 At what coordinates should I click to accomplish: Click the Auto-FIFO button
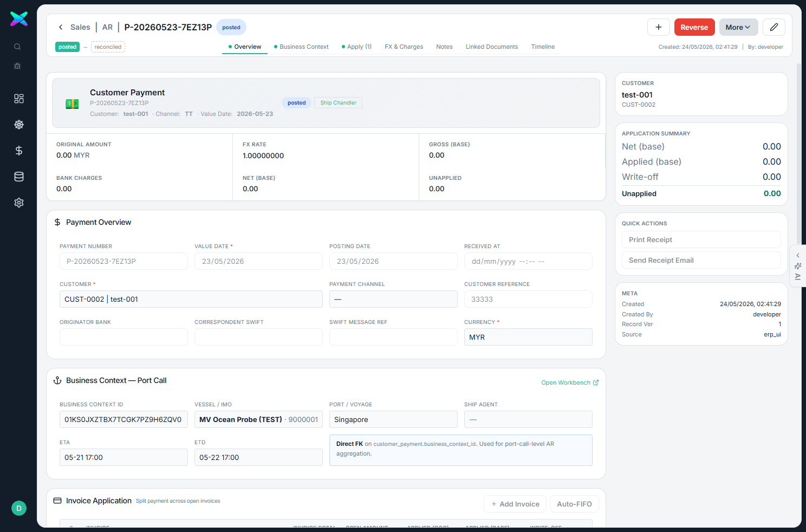(574, 504)
